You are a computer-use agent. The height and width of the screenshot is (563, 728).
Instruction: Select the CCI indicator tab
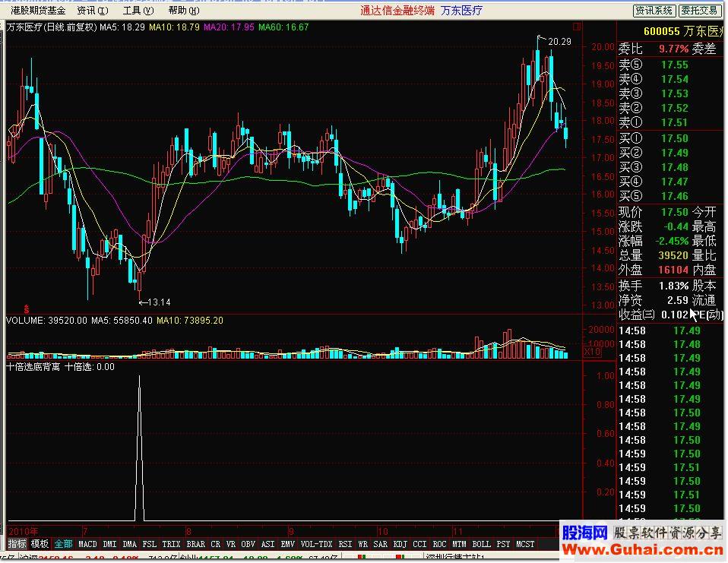pos(419,544)
